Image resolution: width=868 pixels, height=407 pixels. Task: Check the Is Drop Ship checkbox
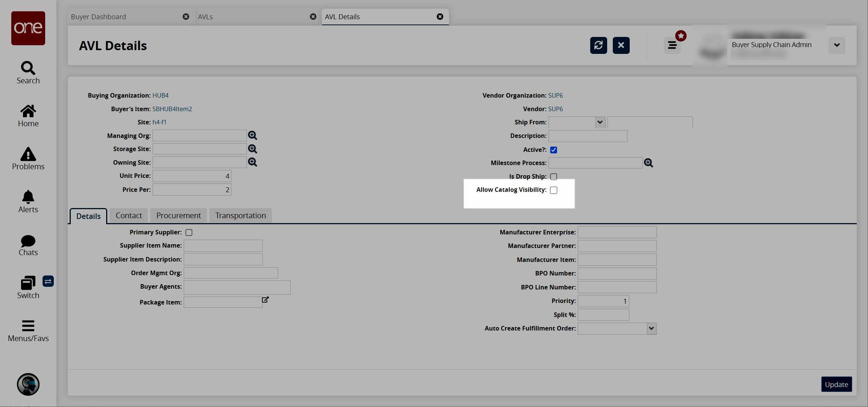click(553, 176)
